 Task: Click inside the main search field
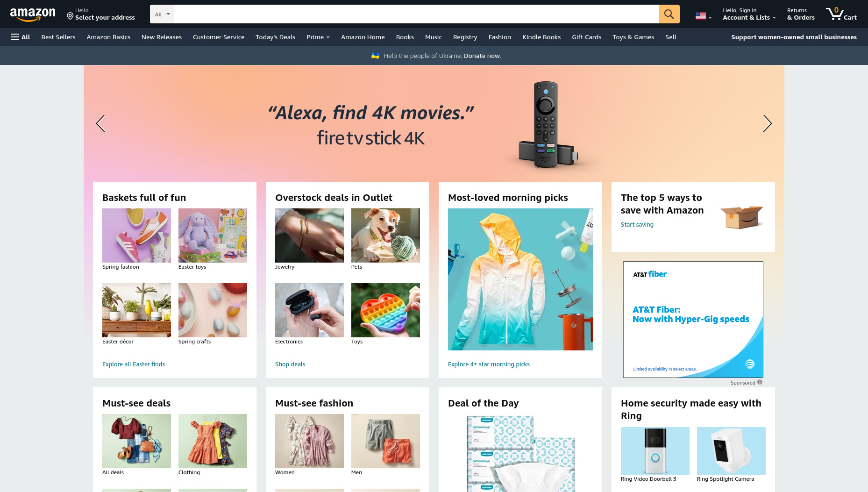click(416, 14)
